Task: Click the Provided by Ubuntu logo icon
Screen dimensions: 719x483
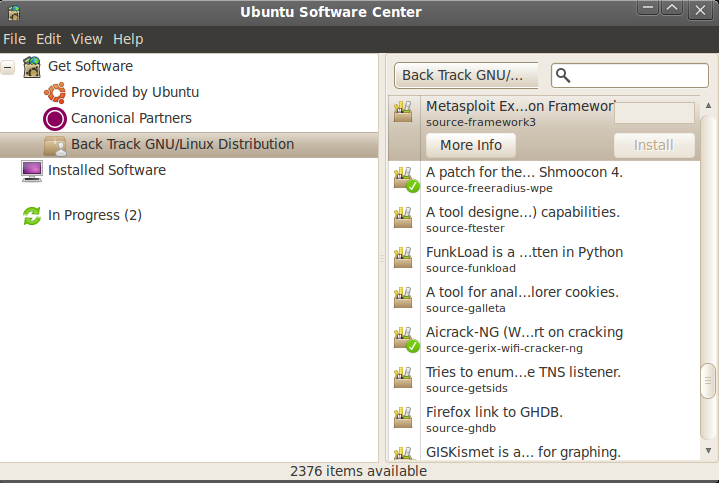Action: tap(55, 92)
